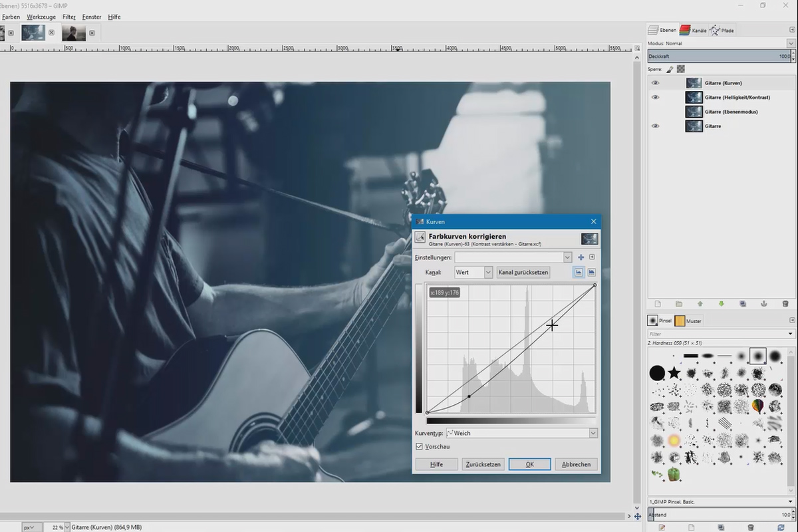
Task: Open the Einstellungen presets dropdown
Action: pyautogui.click(x=513, y=257)
